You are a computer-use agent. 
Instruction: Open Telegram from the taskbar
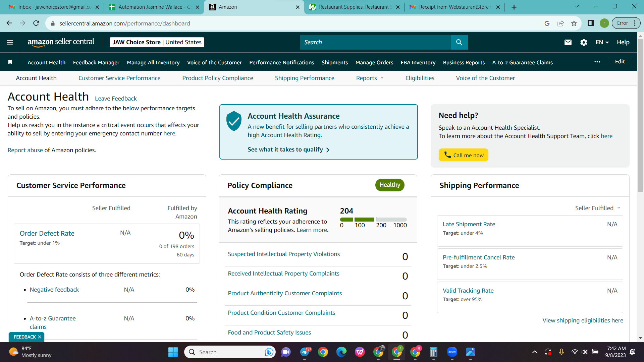tap(305, 352)
